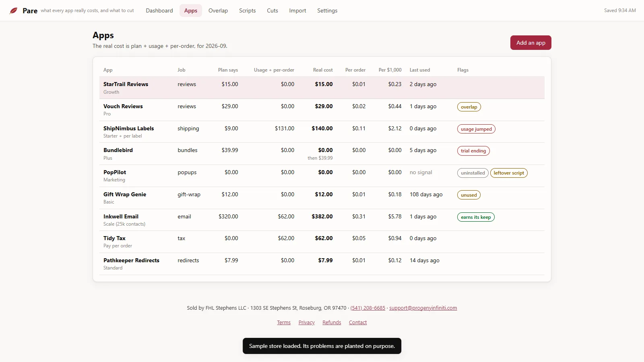
Task: Click the Pare leaf logo icon
Action: [13, 10]
